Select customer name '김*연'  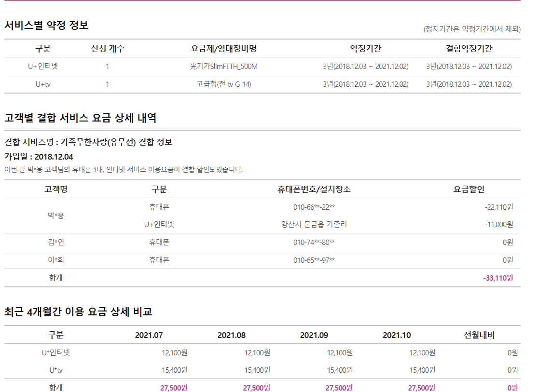tap(55, 242)
